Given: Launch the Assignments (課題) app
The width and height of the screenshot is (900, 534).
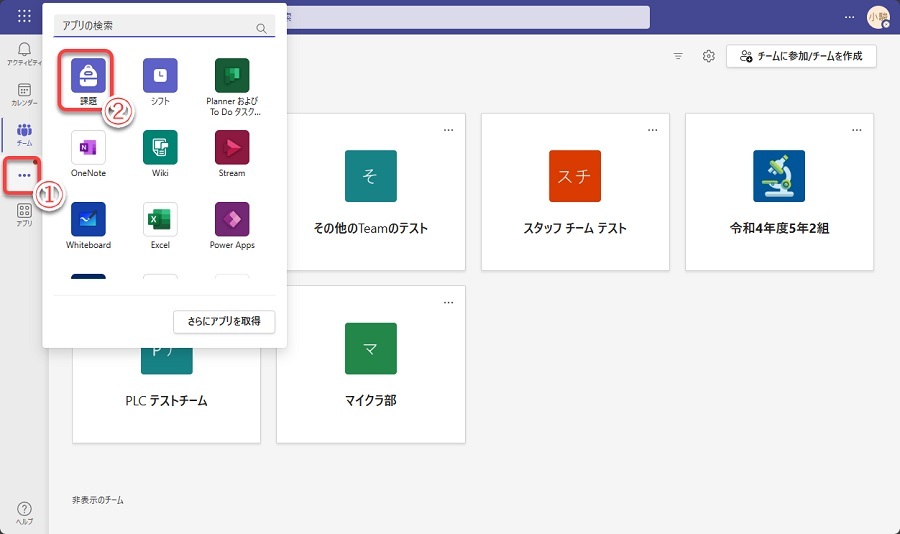Looking at the screenshot, I should click(x=88, y=82).
